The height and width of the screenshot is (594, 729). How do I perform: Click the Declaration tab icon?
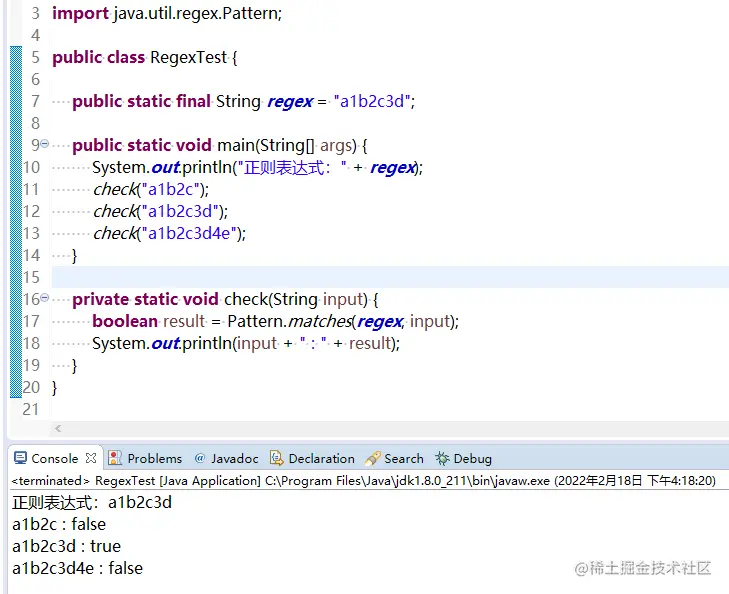(277, 458)
